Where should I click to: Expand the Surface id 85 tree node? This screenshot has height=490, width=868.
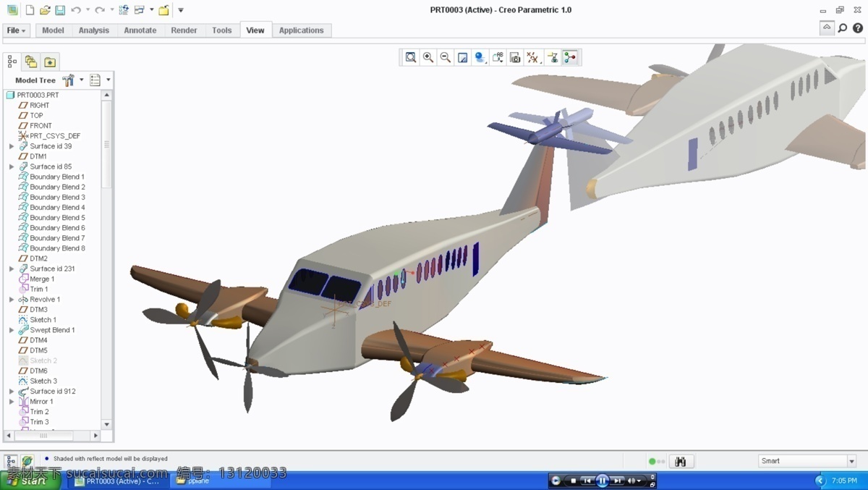[12, 166]
